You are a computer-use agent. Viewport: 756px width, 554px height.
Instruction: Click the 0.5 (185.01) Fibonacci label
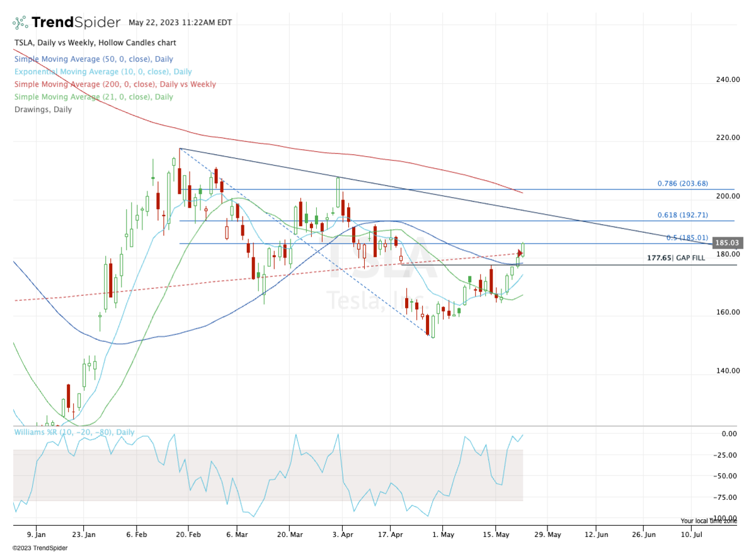coord(687,238)
